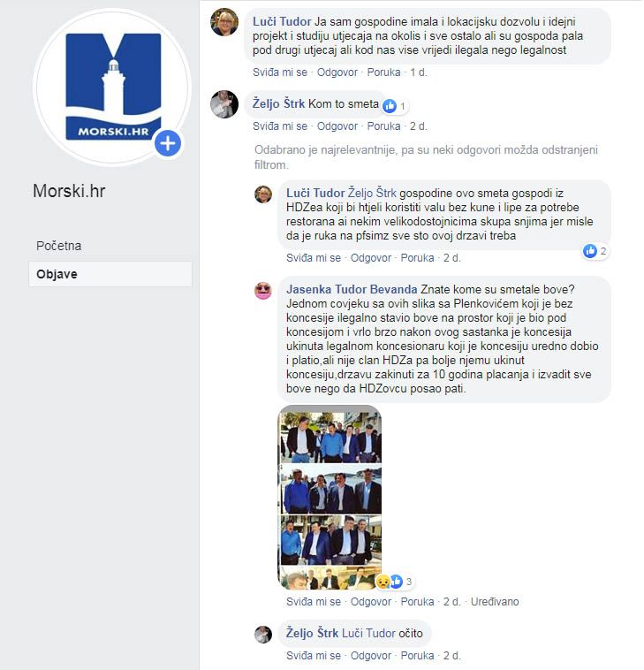Click Morski.hr page title in the sidebar
Screen dimensions: 644x670
[69, 191]
